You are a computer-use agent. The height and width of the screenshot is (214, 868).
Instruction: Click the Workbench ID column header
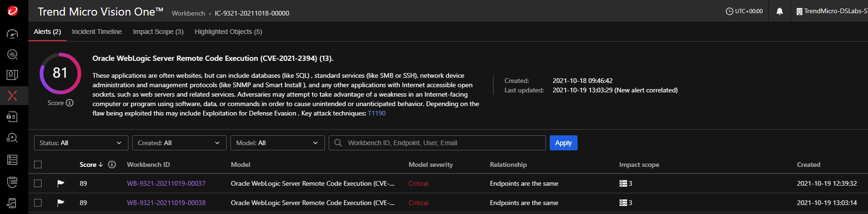148,165
